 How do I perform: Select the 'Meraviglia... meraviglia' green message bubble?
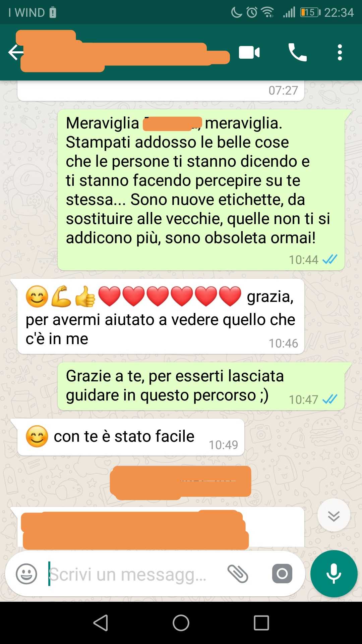(201, 190)
